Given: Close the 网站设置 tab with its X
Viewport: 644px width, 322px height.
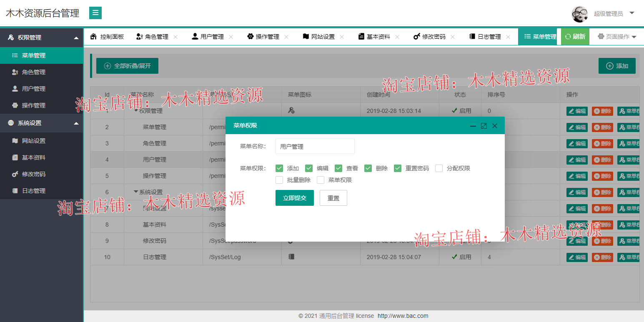Looking at the screenshot, I should click(342, 37).
